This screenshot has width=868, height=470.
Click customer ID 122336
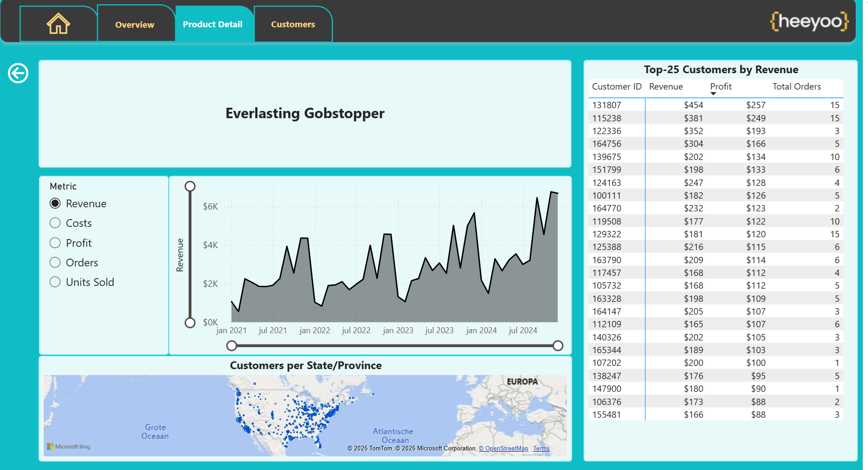606,131
